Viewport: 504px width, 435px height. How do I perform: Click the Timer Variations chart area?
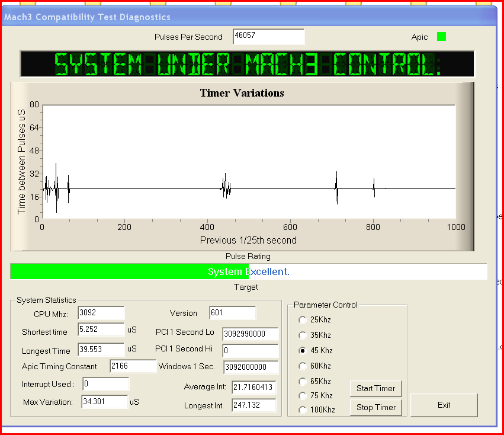click(249, 162)
